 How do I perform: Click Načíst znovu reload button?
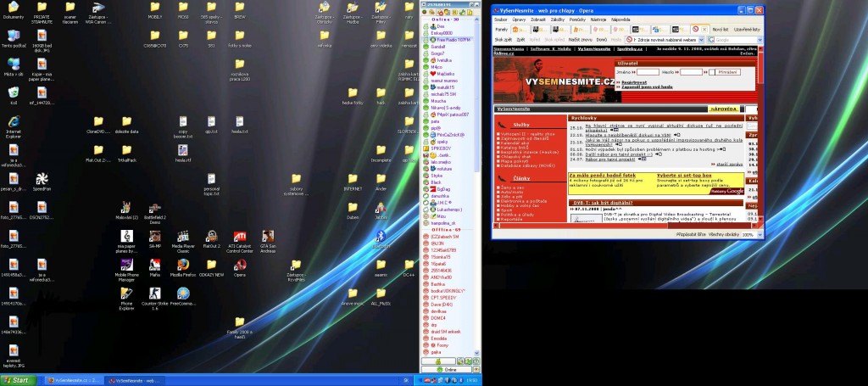point(580,40)
